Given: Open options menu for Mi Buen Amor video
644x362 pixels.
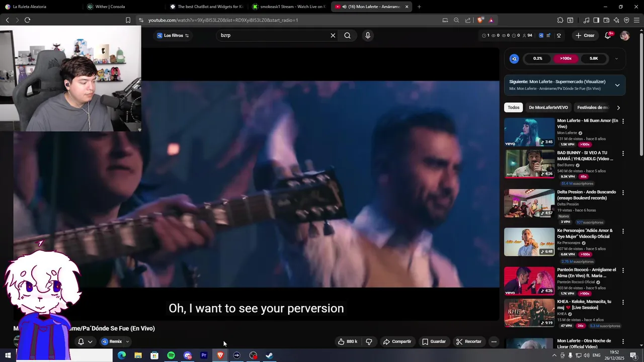Looking at the screenshot, I should [x=623, y=121].
